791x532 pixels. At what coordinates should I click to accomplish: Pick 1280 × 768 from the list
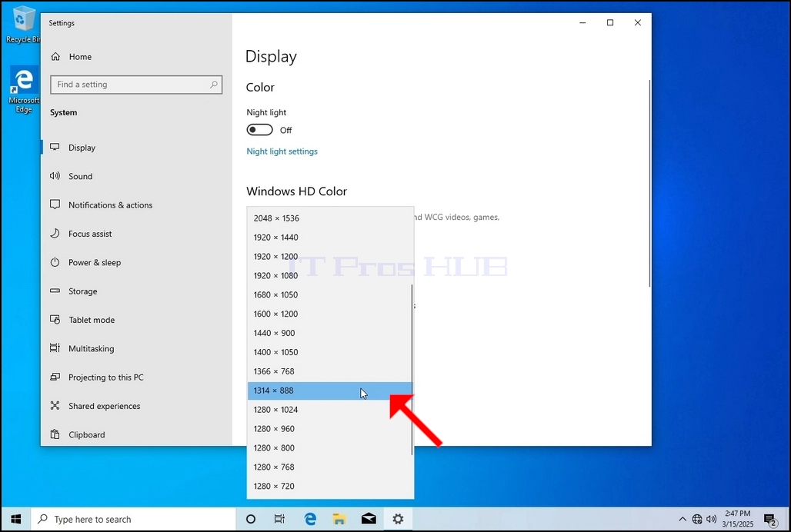330,467
